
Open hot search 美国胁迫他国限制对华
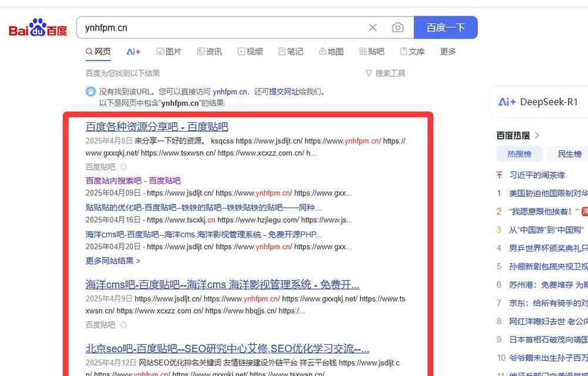tap(548, 193)
